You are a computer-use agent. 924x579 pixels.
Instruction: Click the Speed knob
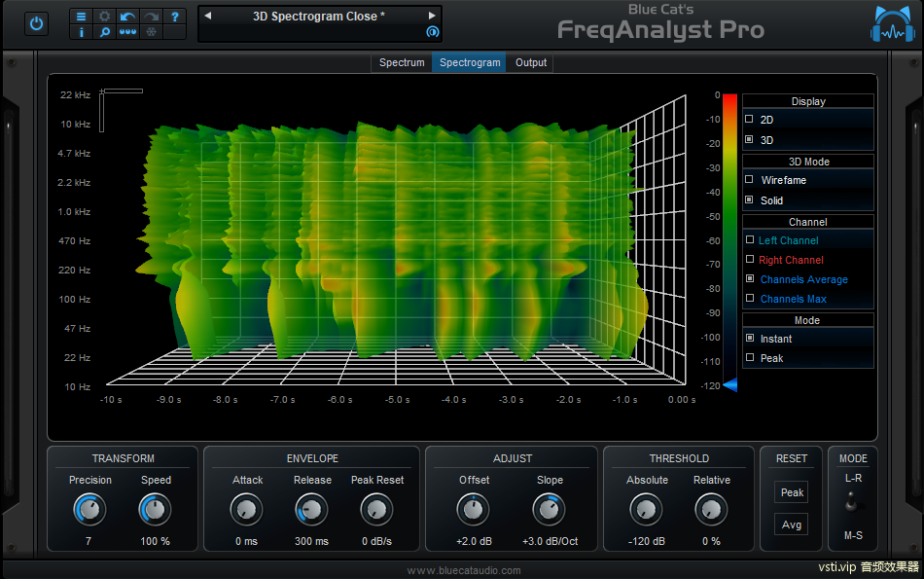pos(155,510)
